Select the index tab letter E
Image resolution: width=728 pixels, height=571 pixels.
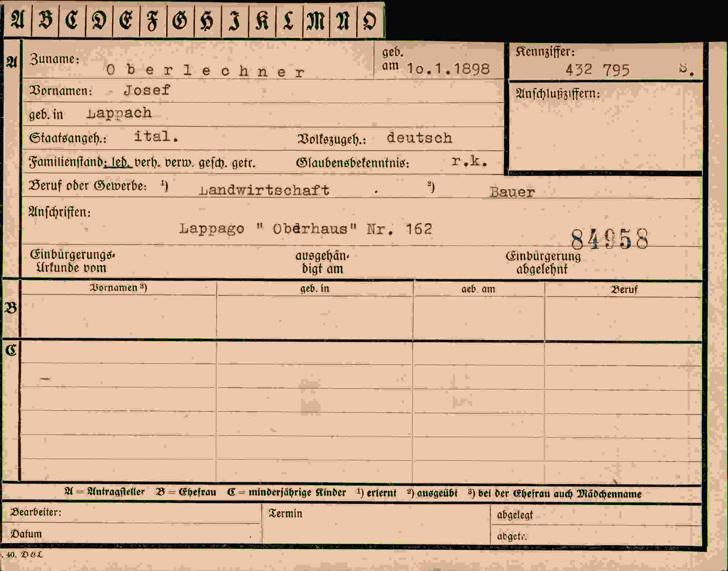(x=126, y=20)
